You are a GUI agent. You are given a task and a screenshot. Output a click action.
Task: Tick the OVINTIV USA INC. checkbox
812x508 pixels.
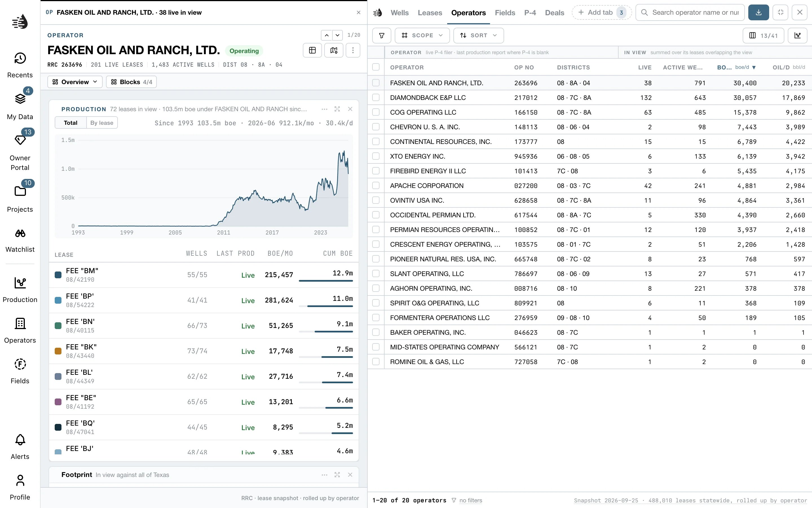[376, 200]
